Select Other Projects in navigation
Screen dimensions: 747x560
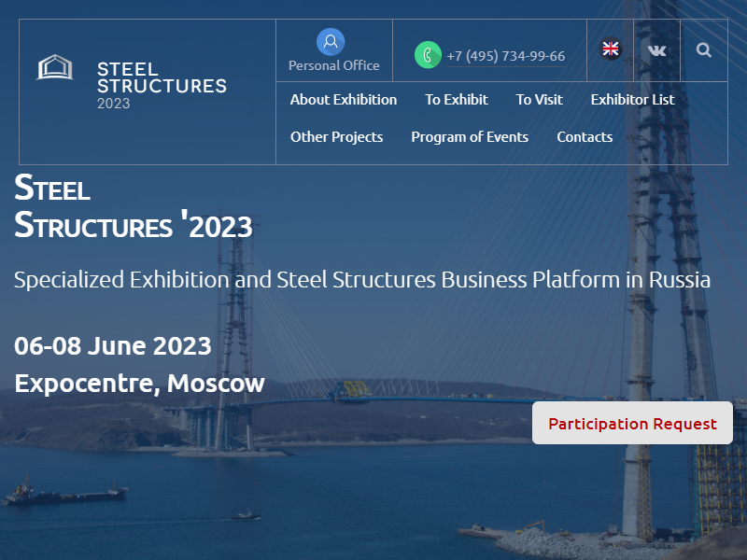tap(337, 137)
